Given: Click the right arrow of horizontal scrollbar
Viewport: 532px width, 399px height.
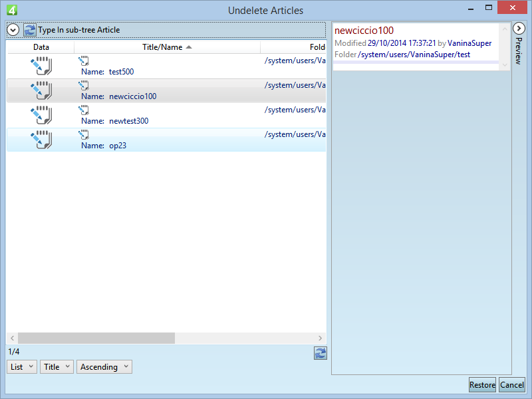Looking at the screenshot, I should tap(320, 338).
